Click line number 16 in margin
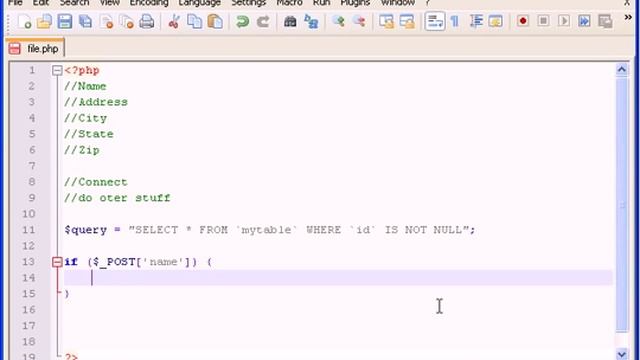Image resolution: width=640 pixels, height=360 pixels. pos(28,310)
